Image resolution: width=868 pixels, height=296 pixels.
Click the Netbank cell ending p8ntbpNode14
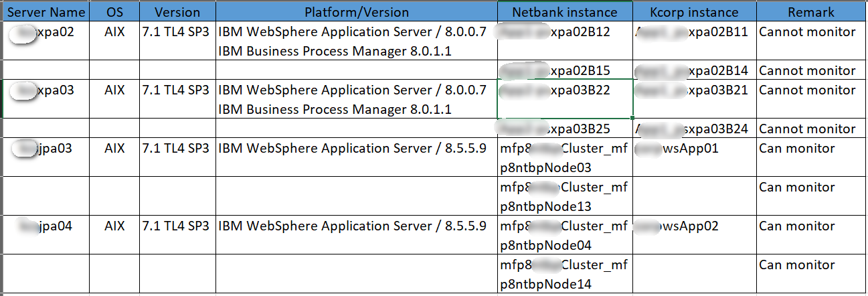click(565, 274)
